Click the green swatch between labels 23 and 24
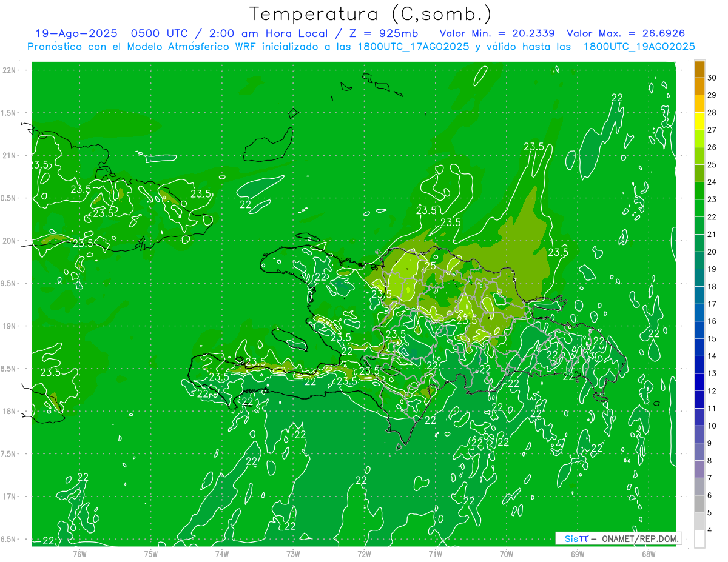This screenshot has height=562, width=728. click(699, 191)
